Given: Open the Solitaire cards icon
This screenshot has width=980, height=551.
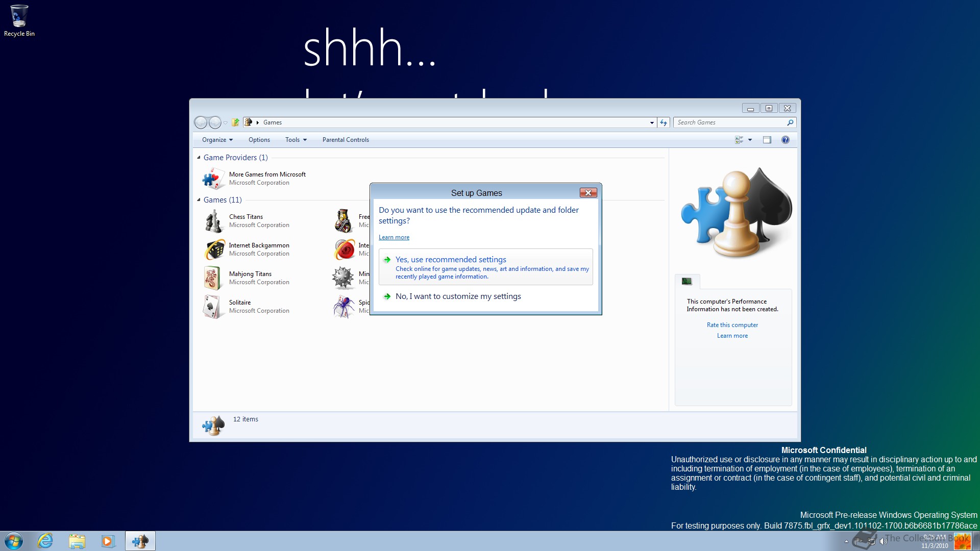Looking at the screenshot, I should point(211,307).
